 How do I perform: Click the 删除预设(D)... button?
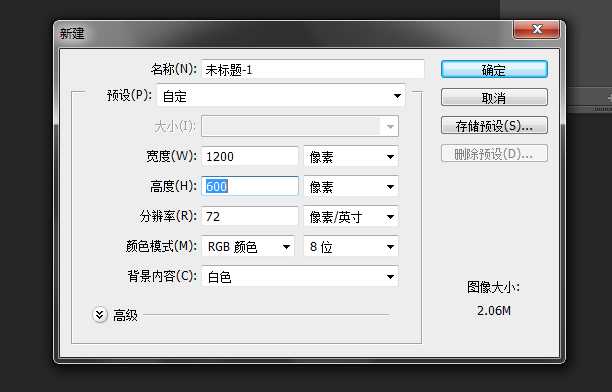[494, 153]
